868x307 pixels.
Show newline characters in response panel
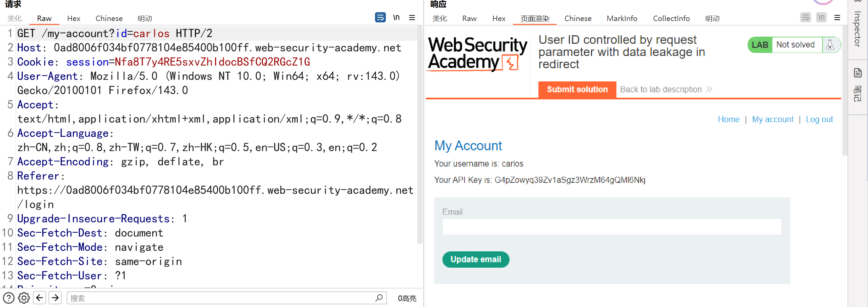coord(821,17)
